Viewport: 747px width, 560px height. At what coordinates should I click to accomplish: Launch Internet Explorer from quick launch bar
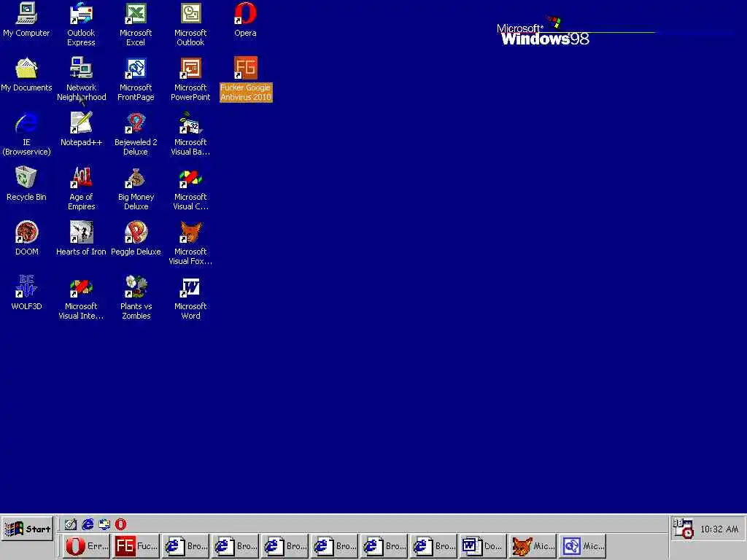[x=88, y=524]
